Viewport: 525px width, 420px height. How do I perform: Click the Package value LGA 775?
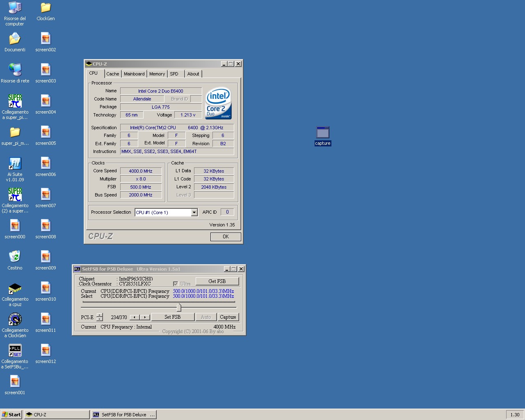pyautogui.click(x=161, y=107)
